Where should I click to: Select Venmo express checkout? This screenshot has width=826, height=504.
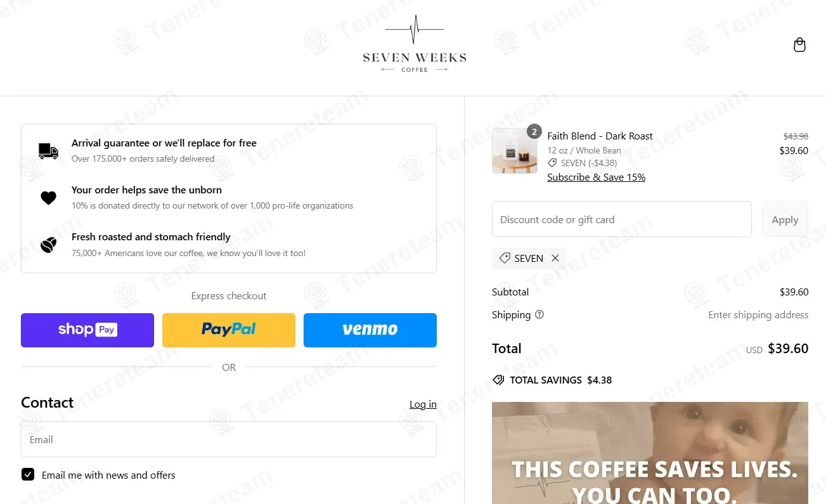370,330
